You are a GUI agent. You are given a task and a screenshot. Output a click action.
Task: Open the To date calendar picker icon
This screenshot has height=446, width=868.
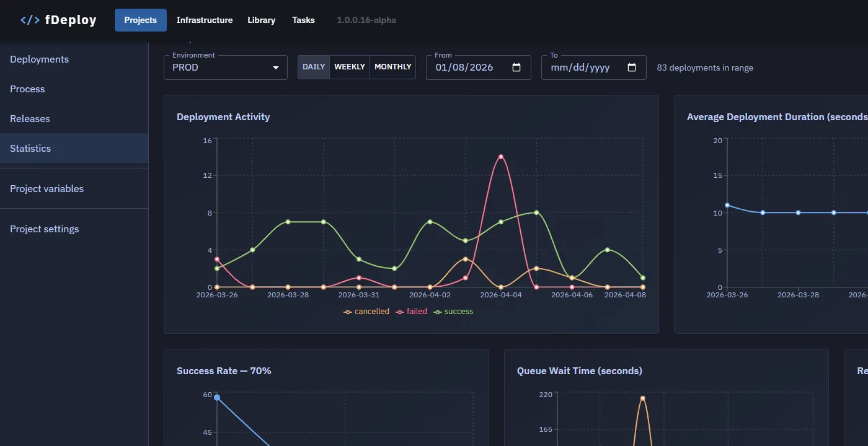pos(632,68)
